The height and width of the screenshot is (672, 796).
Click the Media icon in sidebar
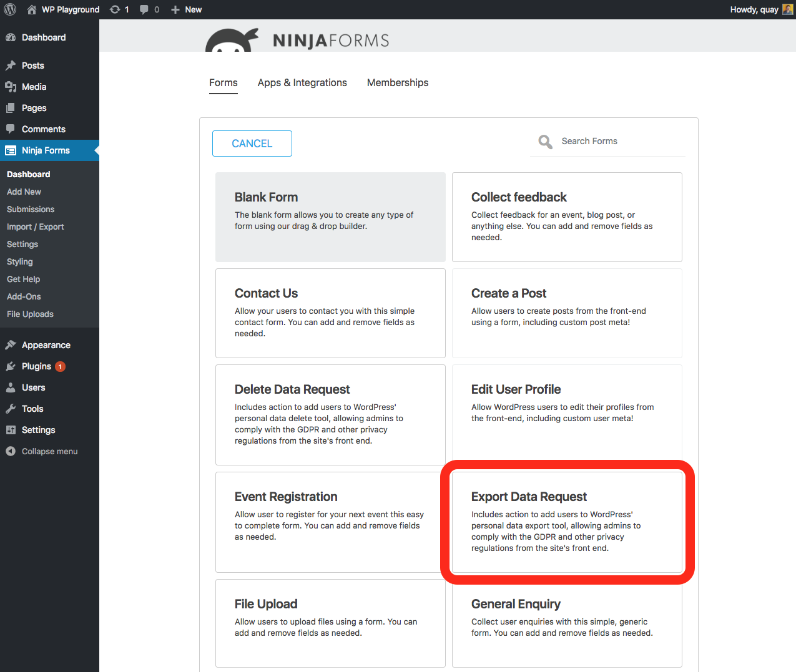tap(11, 87)
